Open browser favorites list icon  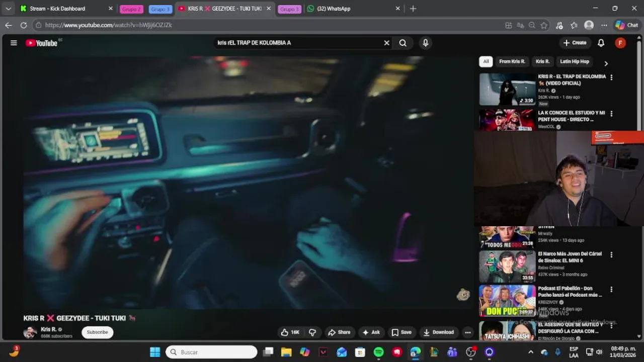point(574,25)
